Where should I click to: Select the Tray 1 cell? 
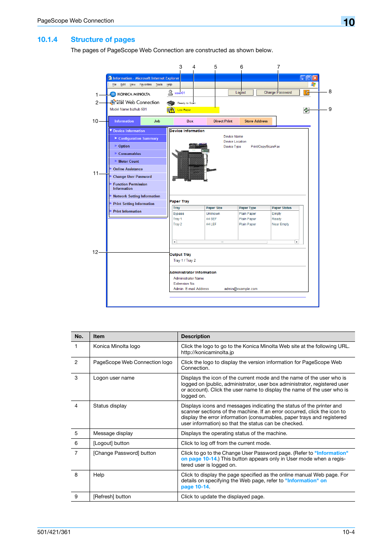pos(178,219)
